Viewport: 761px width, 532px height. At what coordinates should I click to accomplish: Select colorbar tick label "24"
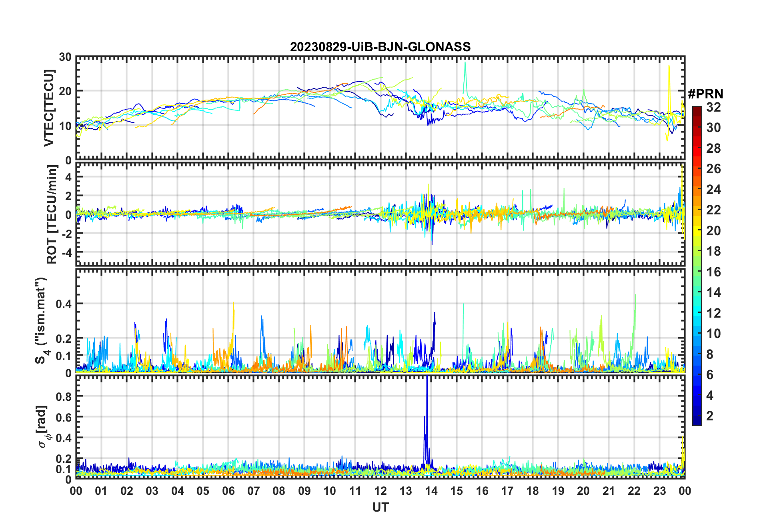[713, 190]
